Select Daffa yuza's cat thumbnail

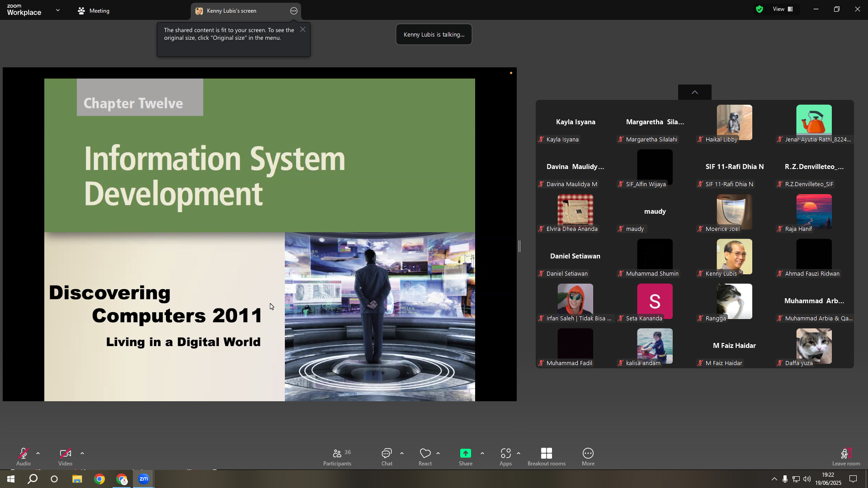[x=814, y=346]
